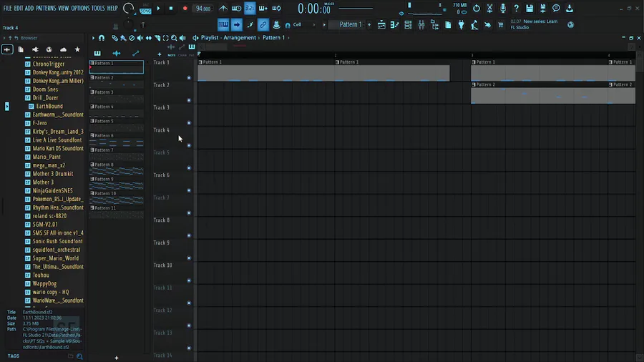
Task: Select Mother 3 Drumkit soundfont in browser
Action: [x=52, y=174]
